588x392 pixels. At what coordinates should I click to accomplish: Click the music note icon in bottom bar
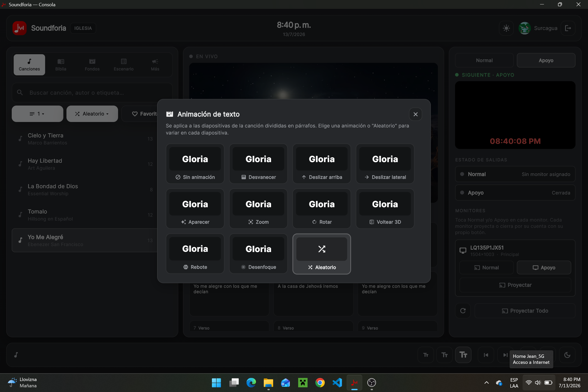coord(16,355)
